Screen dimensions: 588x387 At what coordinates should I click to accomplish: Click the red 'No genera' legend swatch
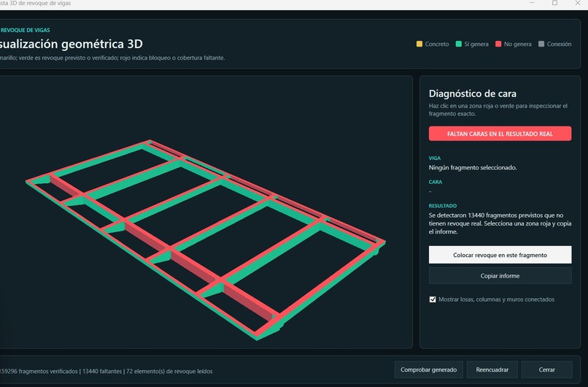pyautogui.click(x=498, y=44)
